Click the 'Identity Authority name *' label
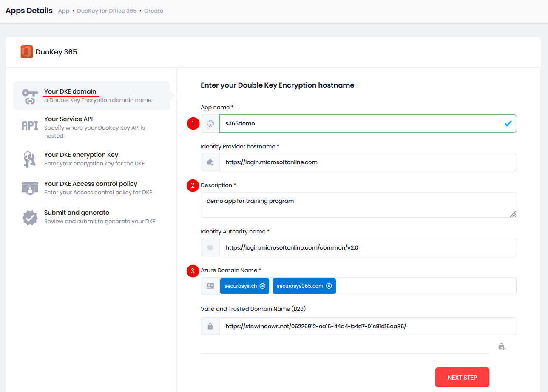The image size is (548, 392). click(x=235, y=232)
